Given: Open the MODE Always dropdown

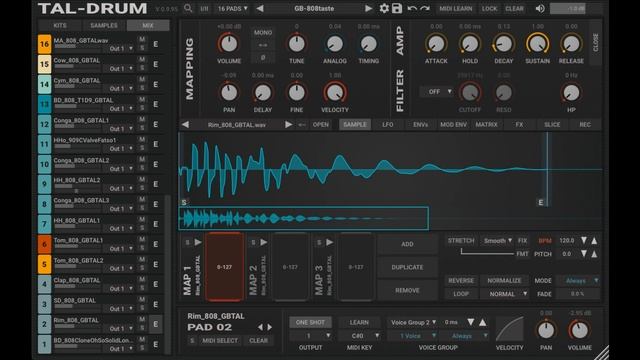Looking at the screenshot, I should [579, 280].
